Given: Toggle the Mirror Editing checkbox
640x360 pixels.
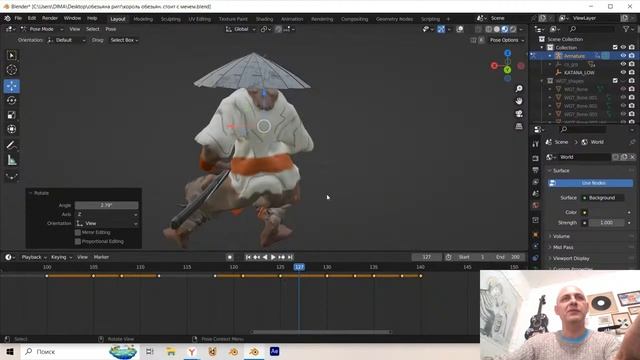Looking at the screenshot, I should [78, 232].
